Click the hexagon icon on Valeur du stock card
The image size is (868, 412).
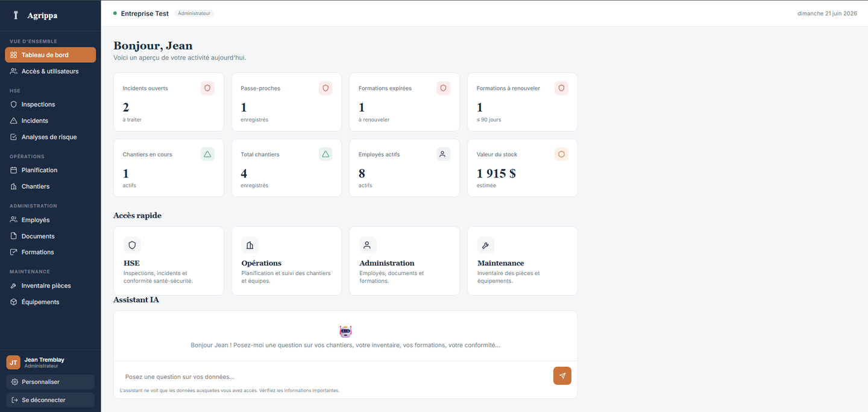[x=561, y=154]
